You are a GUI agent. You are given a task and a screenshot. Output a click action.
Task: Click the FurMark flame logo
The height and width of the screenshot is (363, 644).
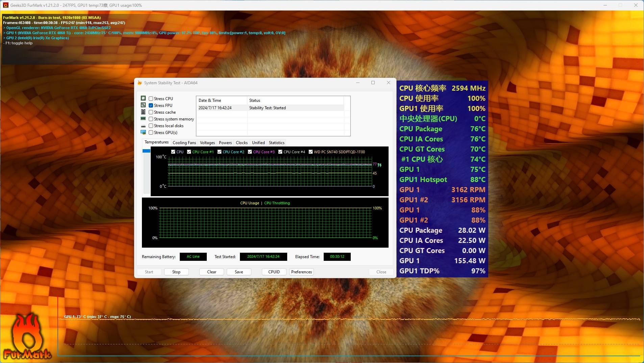27,337
